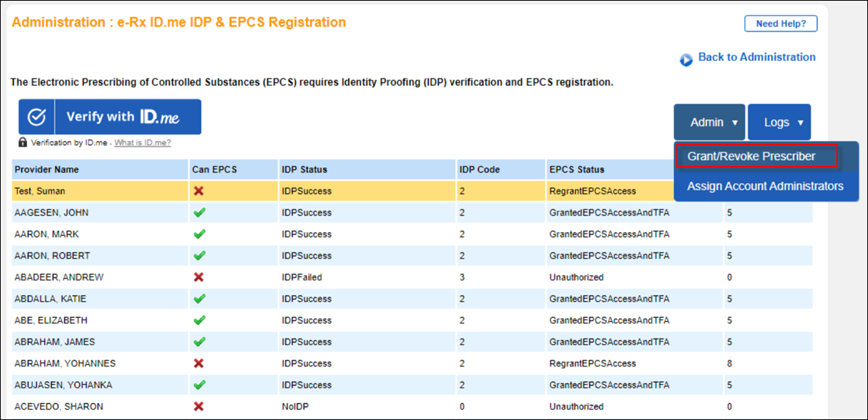Click the red X for Test, Suman
Image resolution: width=868 pixels, height=420 pixels.
198,191
